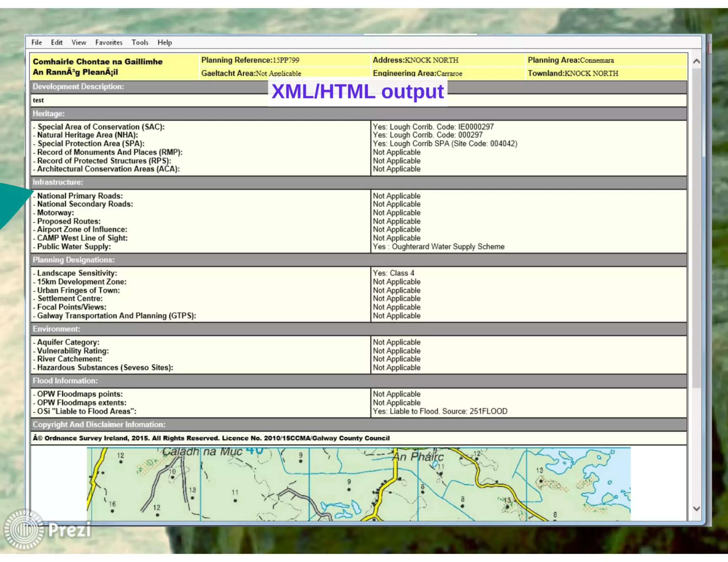Click National Primary Roads label
Viewport: 728px width, 562px height.
click(80, 196)
